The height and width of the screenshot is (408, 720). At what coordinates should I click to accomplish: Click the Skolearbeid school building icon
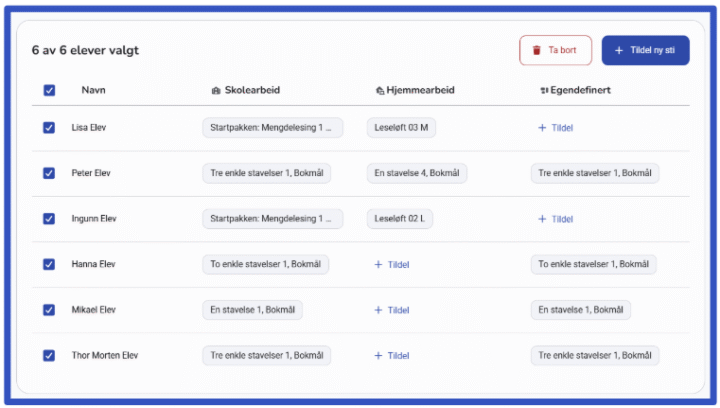[x=216, y=90]
